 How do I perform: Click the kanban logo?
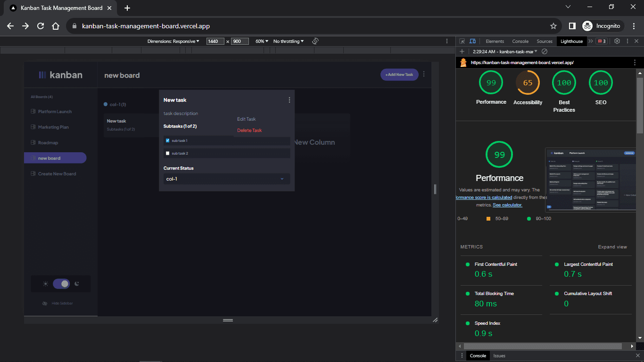pos(60,74)
